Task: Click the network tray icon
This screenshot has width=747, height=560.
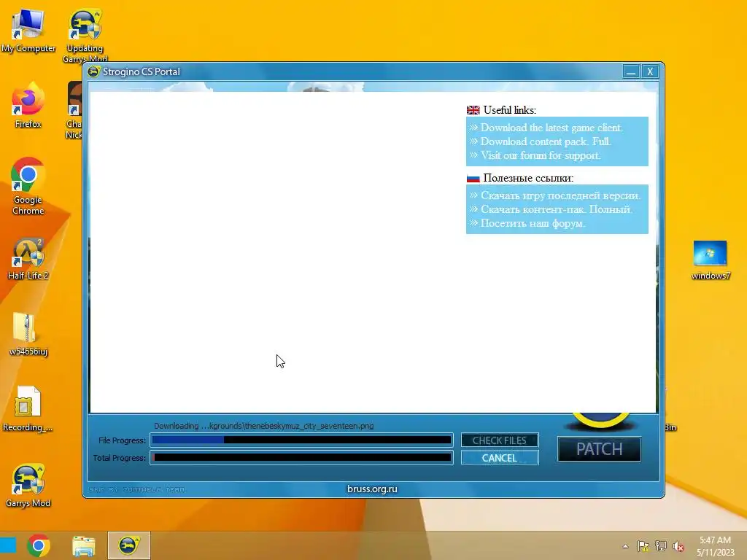Action: [x=661, y=546]
